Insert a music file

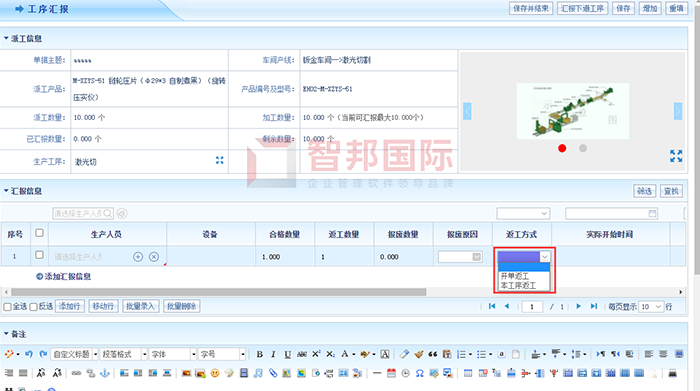(x=258, y=373)
